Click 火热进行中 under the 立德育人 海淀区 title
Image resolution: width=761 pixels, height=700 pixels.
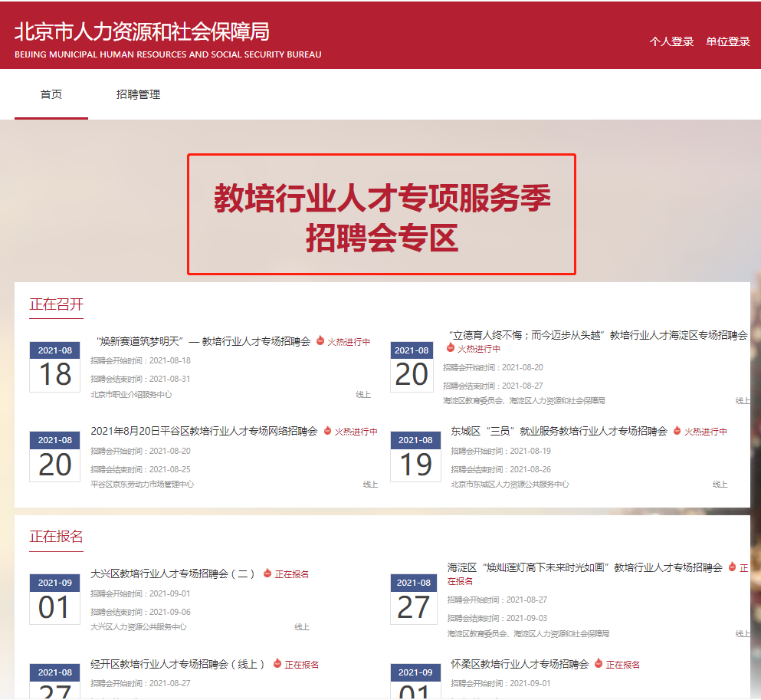pos(478,349)
